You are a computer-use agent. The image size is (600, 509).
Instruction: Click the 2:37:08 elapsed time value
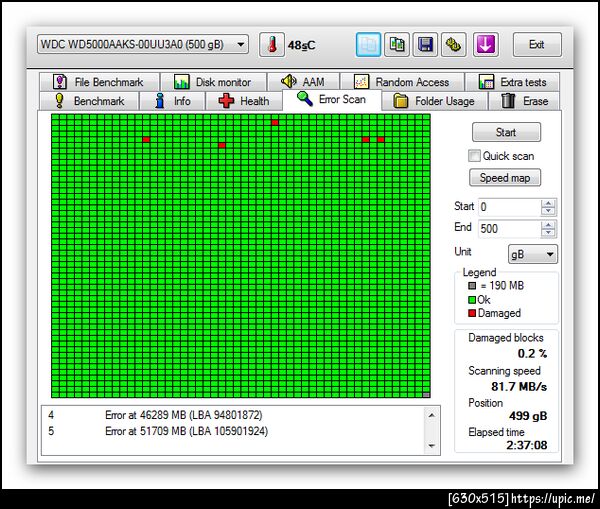tap(527, 445)
